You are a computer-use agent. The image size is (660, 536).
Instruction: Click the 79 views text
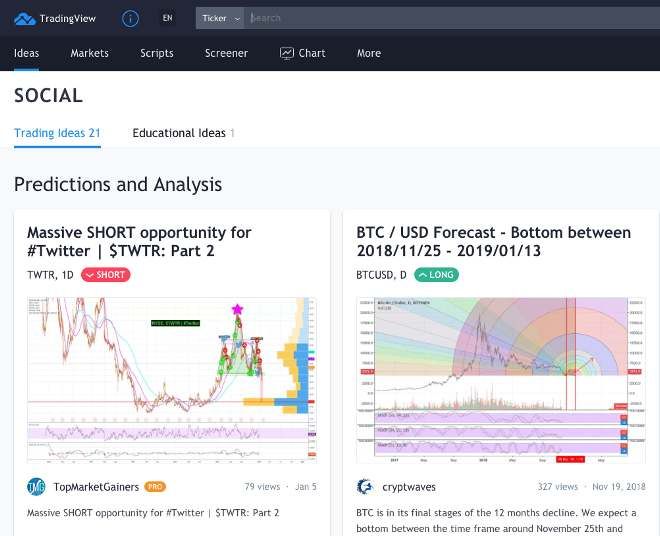[262, 487]
